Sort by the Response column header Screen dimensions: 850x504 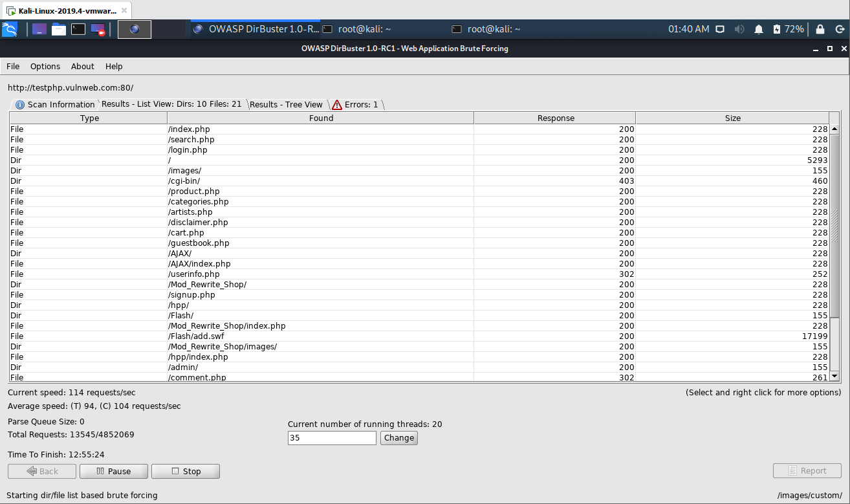tap(556, 118)
